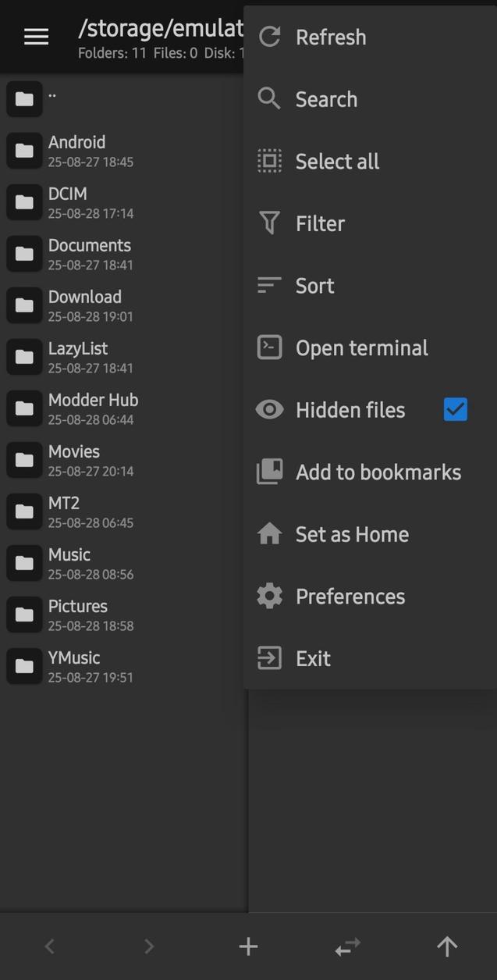Open the YMusic folder
Image resolution: width=497 pixels, height=980 pixels.
(123, 666)
